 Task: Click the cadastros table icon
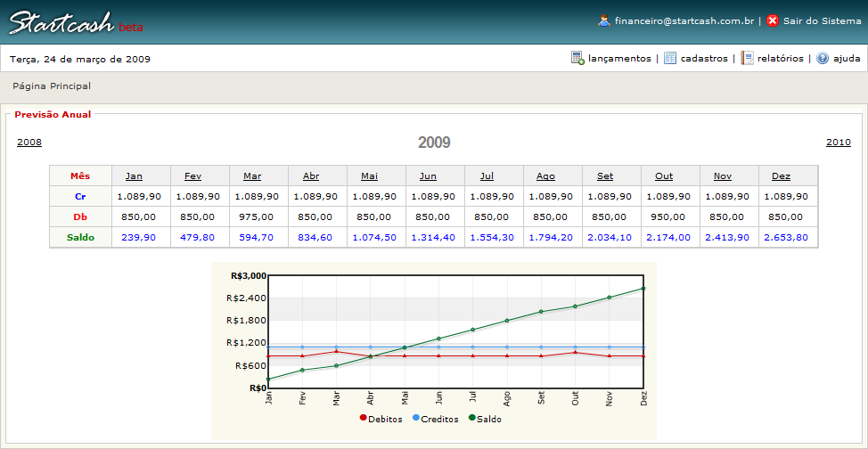670,59
